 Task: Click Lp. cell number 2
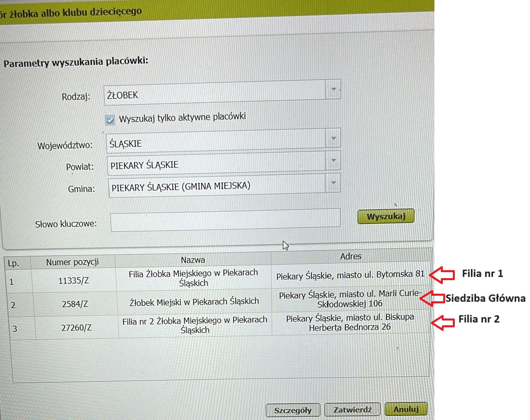[20, 305]
